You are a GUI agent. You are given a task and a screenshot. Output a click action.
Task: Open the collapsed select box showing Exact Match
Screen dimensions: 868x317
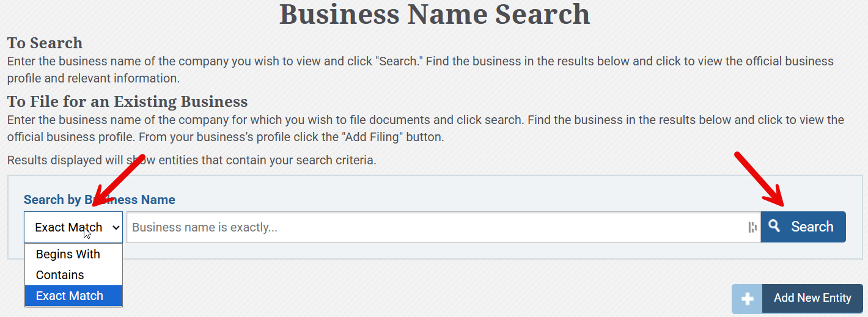73,227
